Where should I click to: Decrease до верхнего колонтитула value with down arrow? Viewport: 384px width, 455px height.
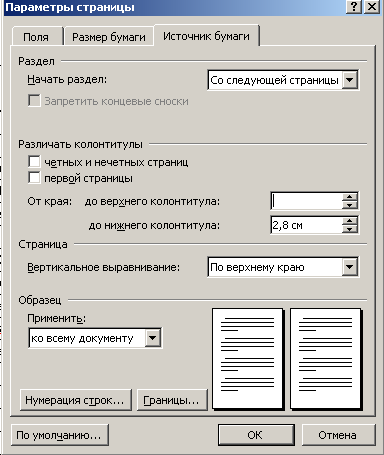tap(350, 205)
